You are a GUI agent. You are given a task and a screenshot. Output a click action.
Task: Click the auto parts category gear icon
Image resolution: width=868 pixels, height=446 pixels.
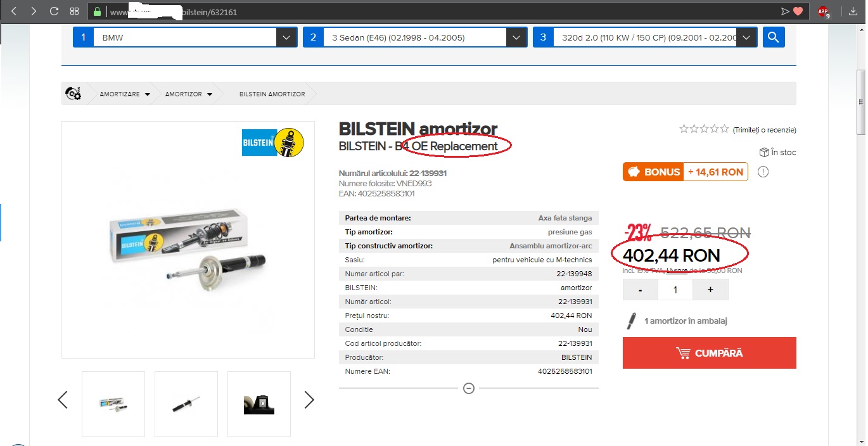tap(73, 94)
